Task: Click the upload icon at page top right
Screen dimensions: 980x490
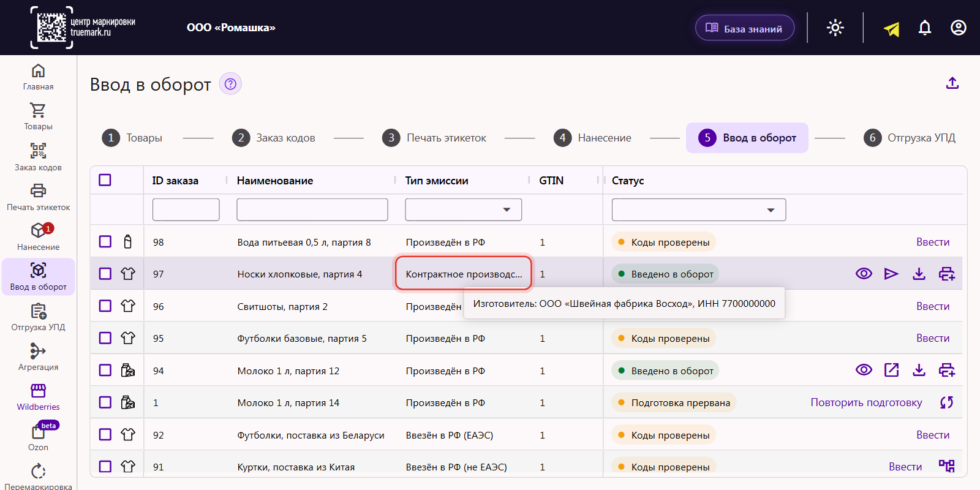Action: [x=952, y=83]
